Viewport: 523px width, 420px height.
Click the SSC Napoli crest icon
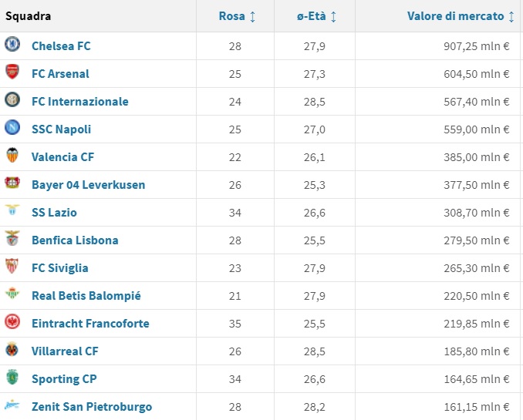(x=12, y=129)
